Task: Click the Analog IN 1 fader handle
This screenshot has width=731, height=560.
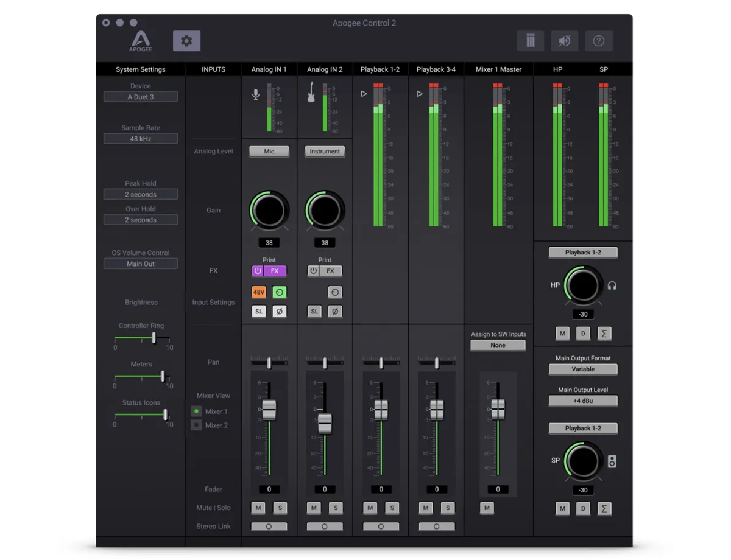Action: pyautogui.click(x=269, y=410)
